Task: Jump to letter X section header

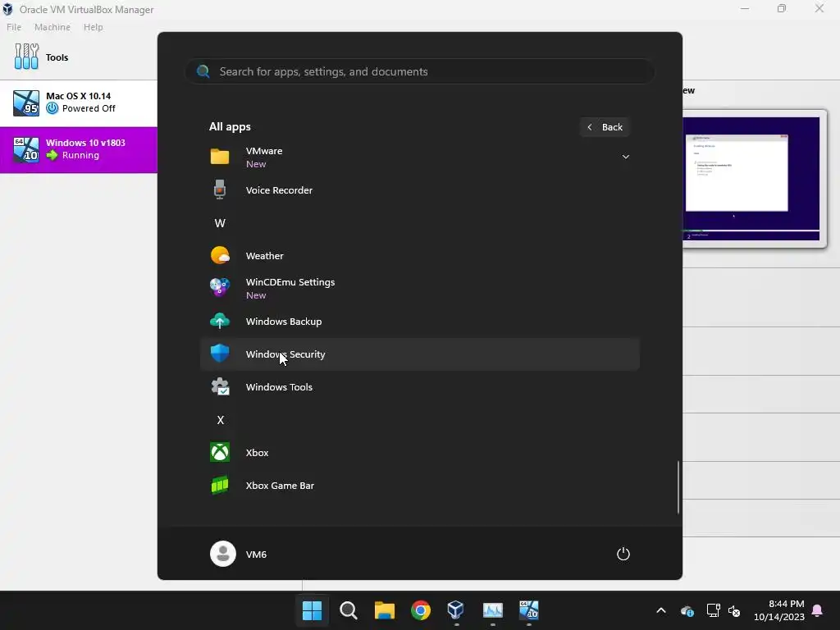Action: coord(220,420)
